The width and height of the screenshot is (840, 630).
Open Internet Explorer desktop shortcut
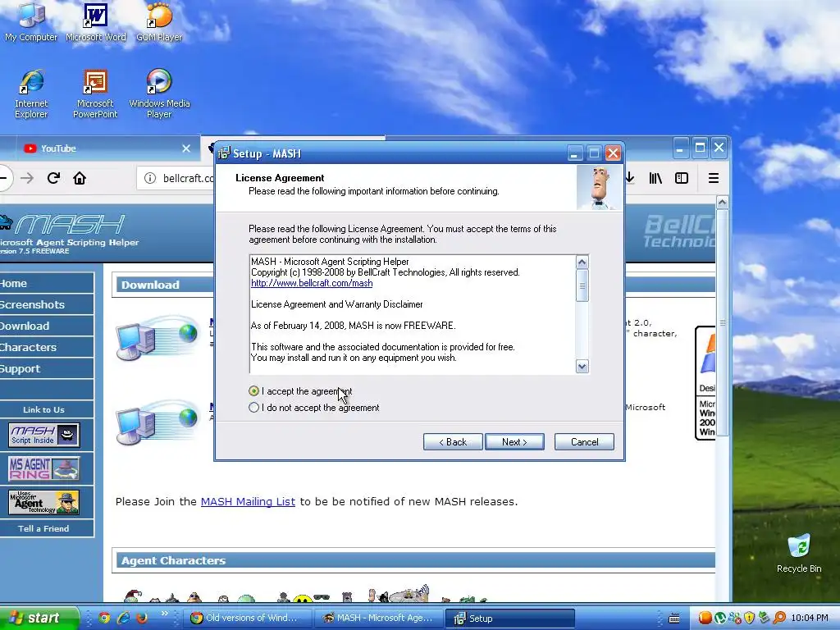coord(31,94)
